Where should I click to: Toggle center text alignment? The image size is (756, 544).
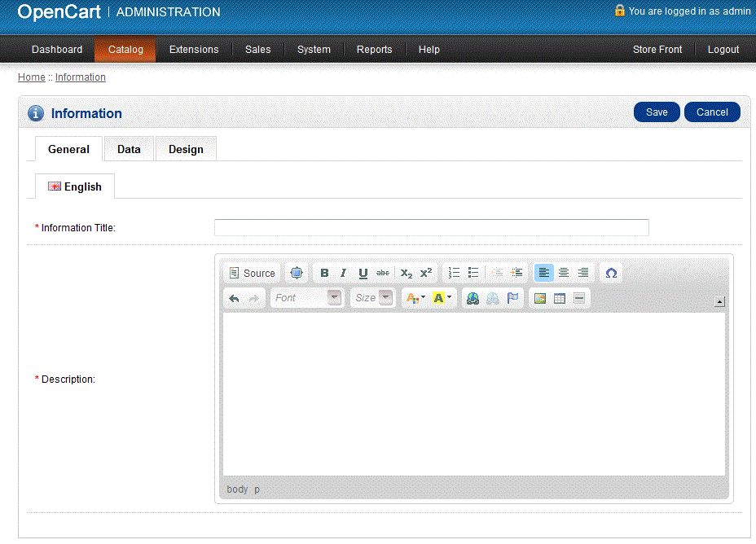[x=564, y=273]
